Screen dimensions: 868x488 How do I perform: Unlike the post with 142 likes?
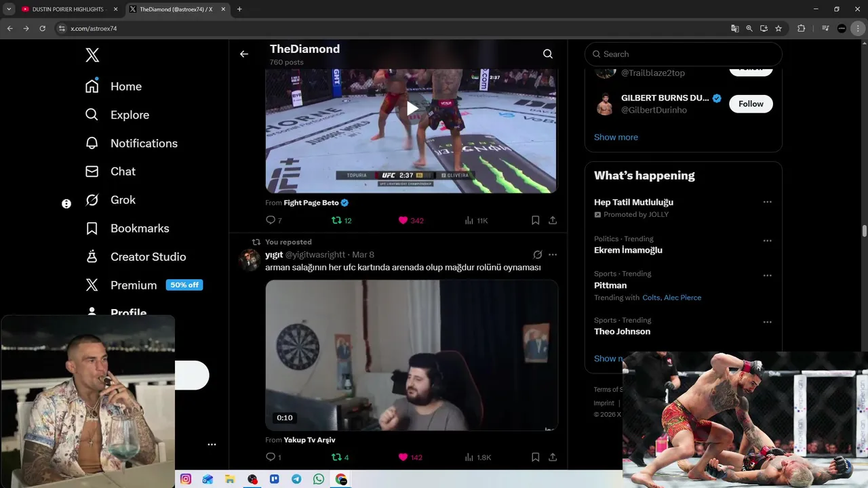pyautogui.click(x=410, y=457)
